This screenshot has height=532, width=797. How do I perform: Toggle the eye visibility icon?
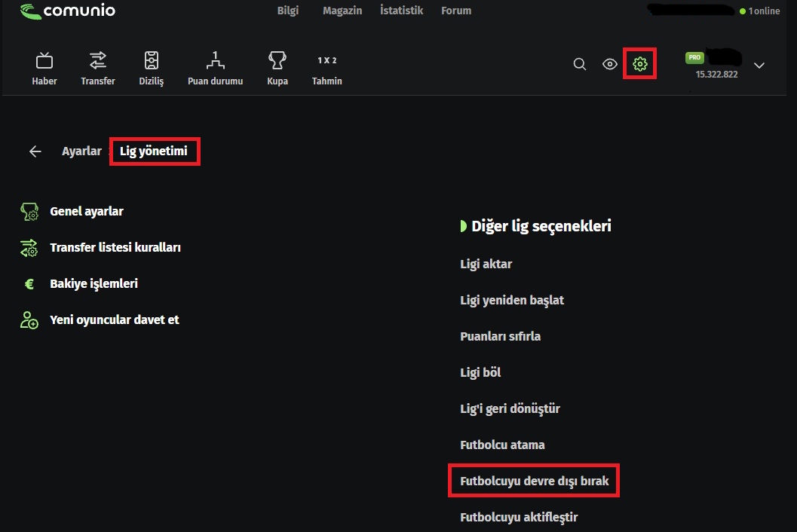610,64
